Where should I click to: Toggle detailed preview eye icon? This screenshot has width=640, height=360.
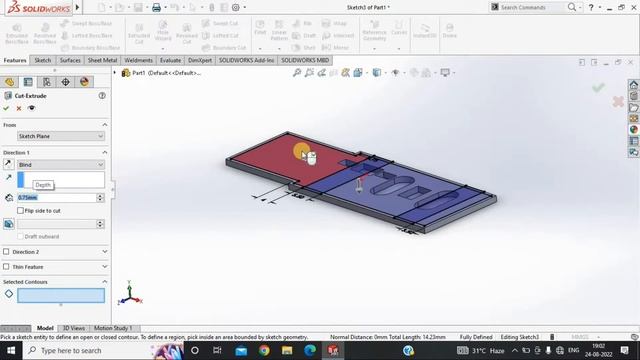[31, 108]
